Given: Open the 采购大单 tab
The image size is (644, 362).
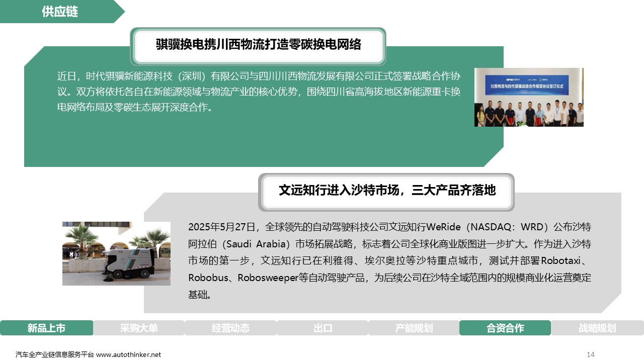Looking at the screenshot, I should click(x=139, y=328).
